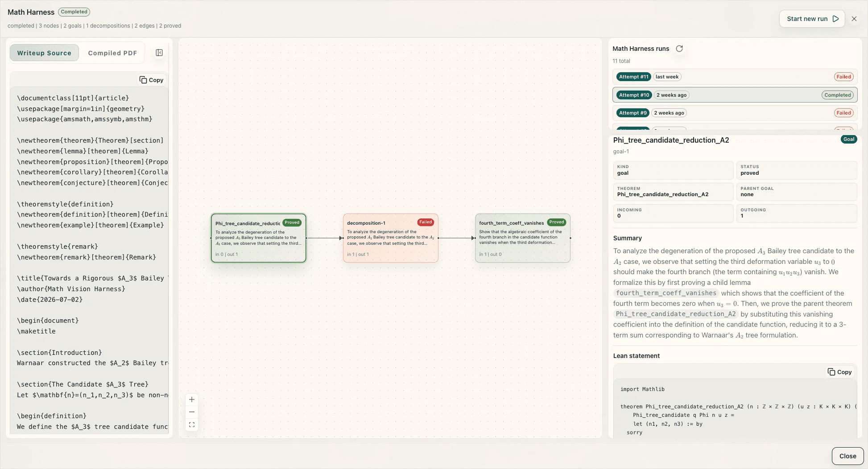Select the fourth_term_coeff_vanishes node

pos(523,238)
